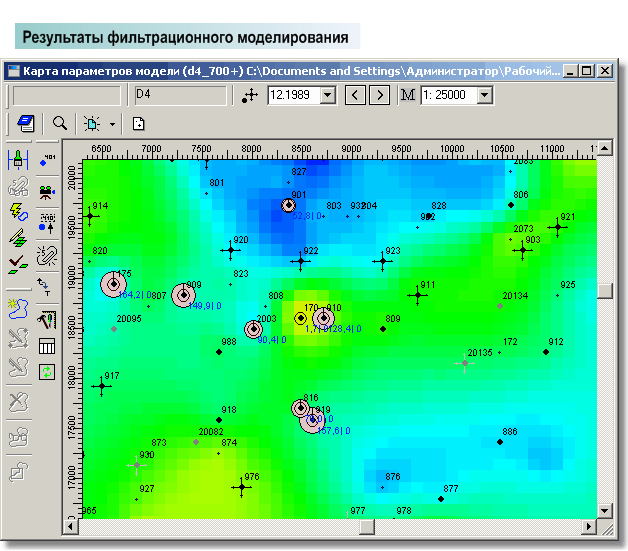Click the greyed paperclip shapes icon
Viewport: 628px width, 551px height.
18,187
